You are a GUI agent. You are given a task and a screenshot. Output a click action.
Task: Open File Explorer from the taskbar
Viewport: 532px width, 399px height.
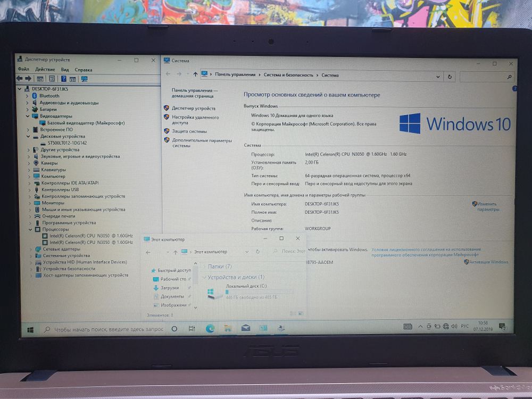[228, 328]
